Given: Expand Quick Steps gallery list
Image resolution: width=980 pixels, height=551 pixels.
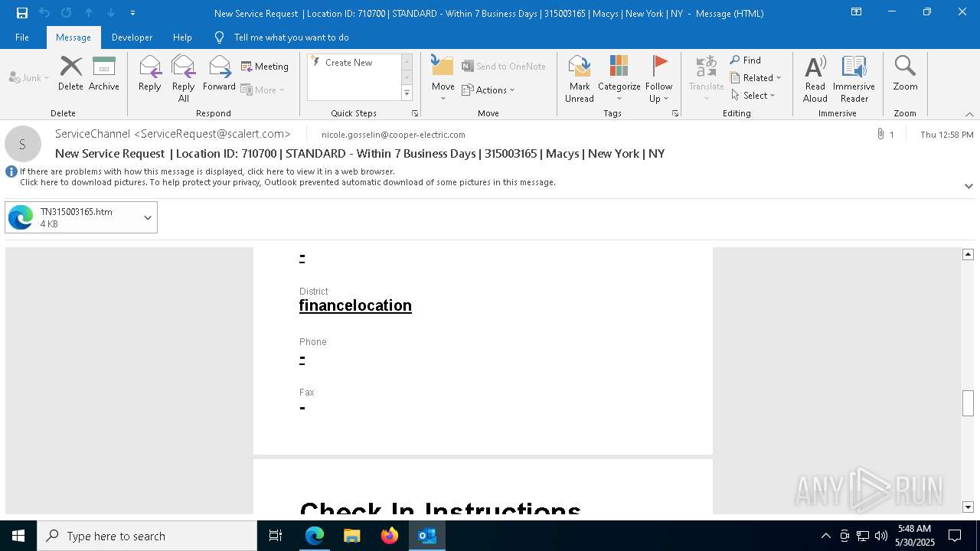Looking at the screenshot, I should [407, 93].
